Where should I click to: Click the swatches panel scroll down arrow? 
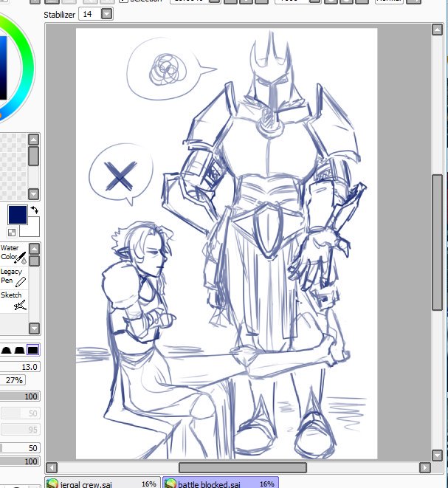click(x=34, y=194)
